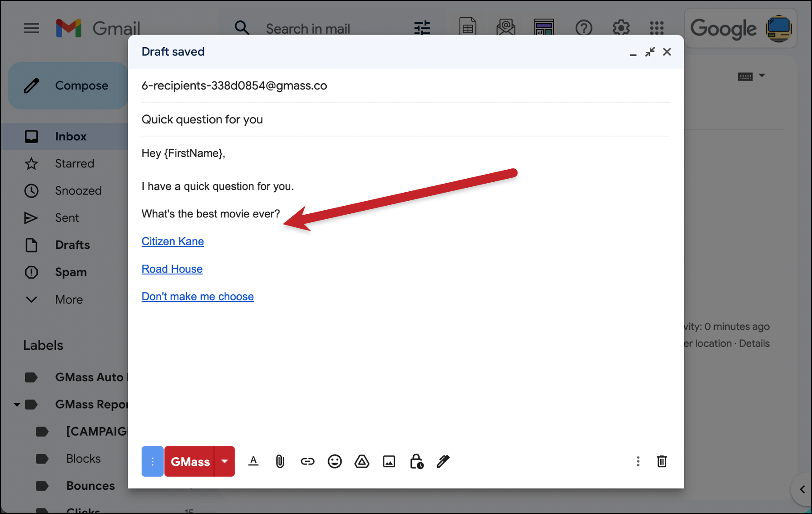Collapse the GMass Reports label tree
812x514 pixels.
coord(17,405)
